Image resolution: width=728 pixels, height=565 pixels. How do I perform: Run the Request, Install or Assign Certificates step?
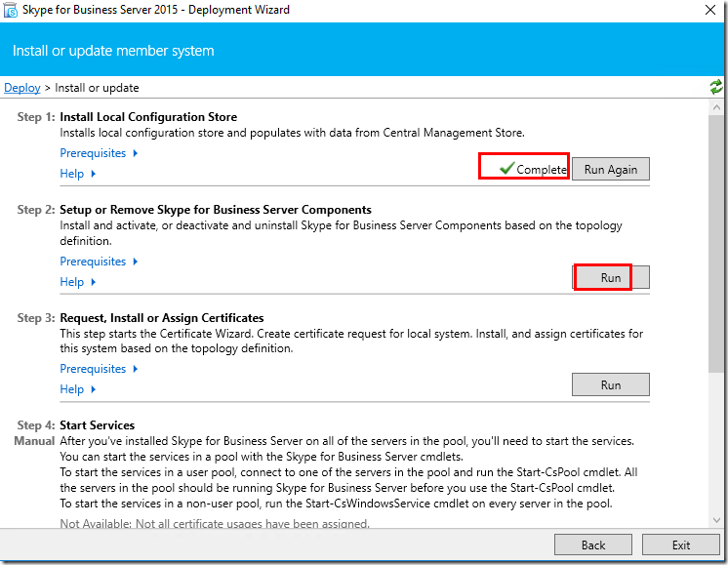coord(611,384)
